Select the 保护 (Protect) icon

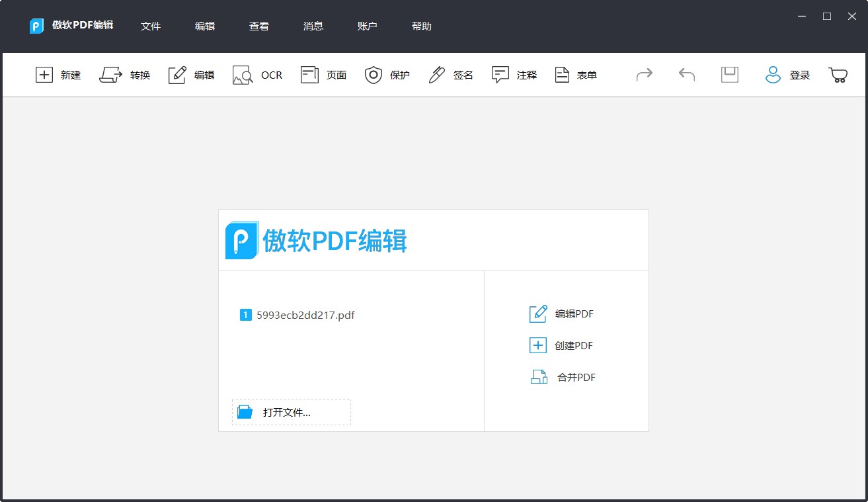(387, 75)
